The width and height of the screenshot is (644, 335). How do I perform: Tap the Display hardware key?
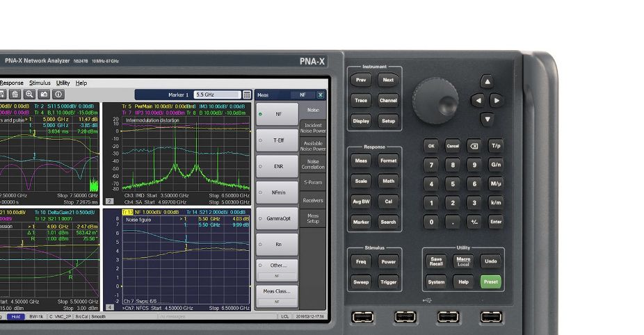(x=361, y=121)
